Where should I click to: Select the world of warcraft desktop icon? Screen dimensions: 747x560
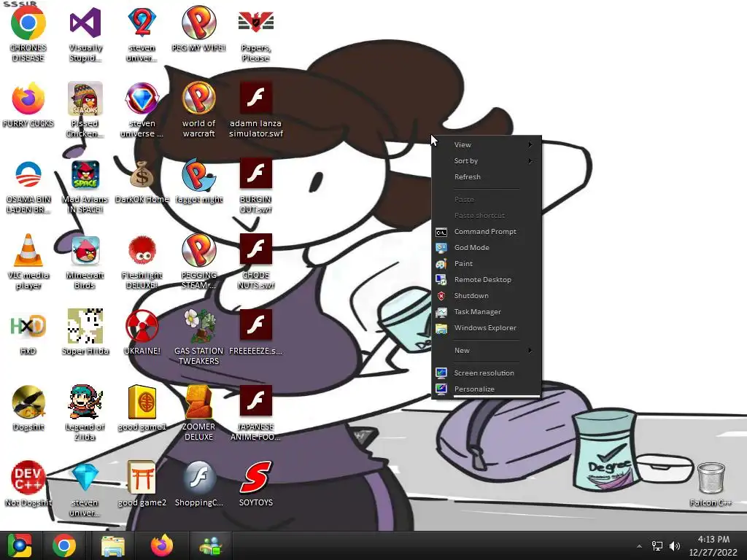tap(198, 99)
